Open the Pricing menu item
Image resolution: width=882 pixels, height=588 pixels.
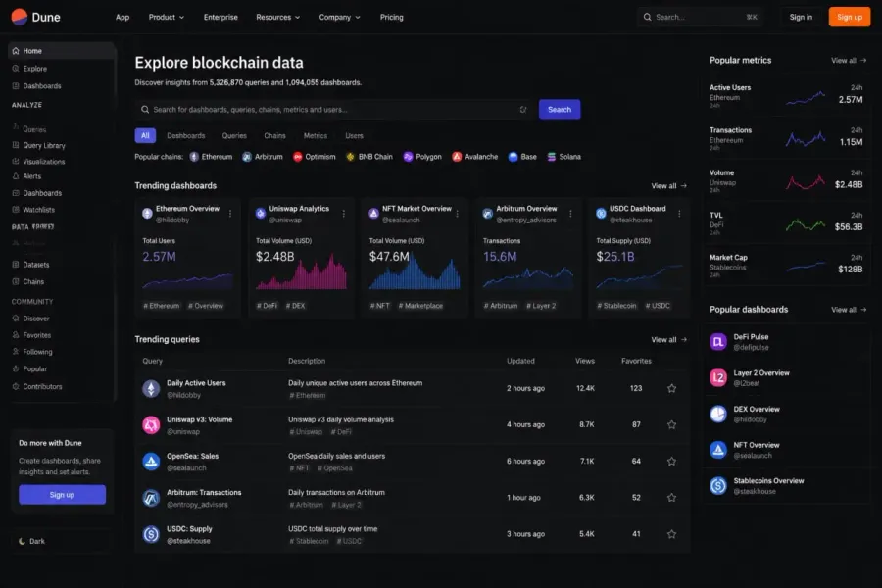[391, 17]
